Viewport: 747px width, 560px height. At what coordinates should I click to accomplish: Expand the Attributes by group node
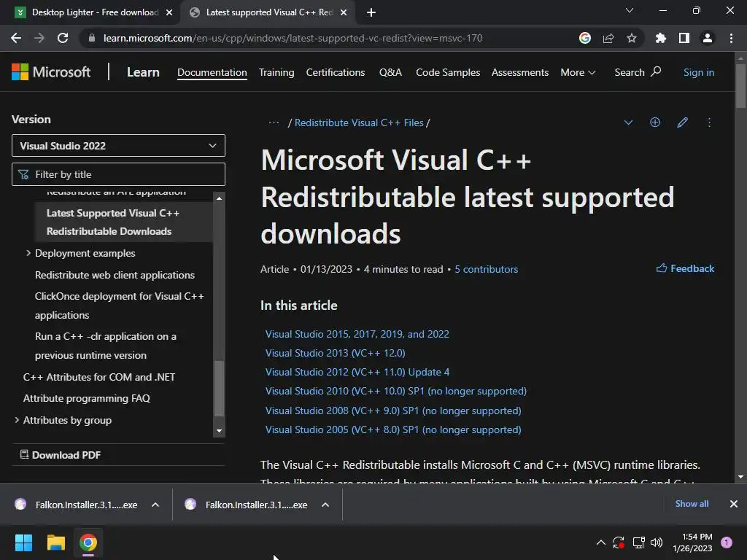point(17,419)
